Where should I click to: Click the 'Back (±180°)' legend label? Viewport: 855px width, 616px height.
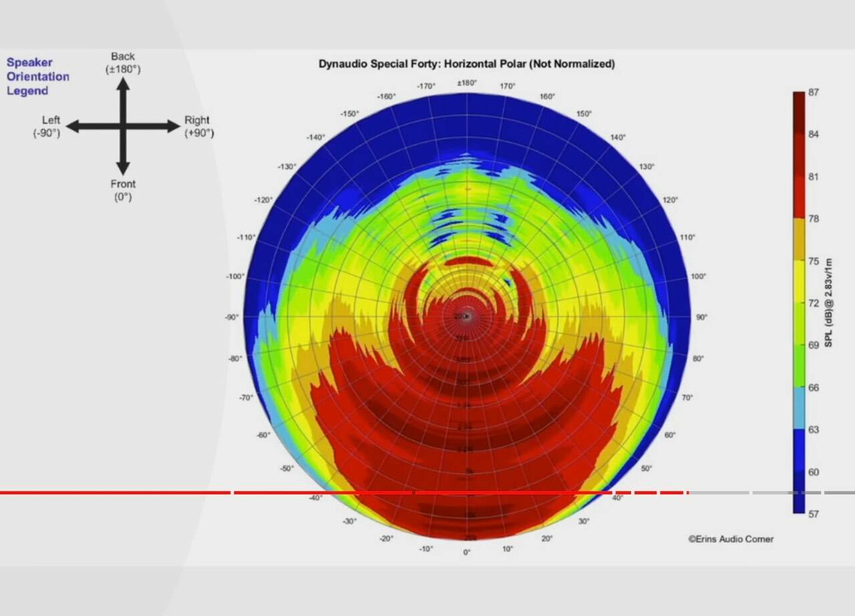[123, 63]
